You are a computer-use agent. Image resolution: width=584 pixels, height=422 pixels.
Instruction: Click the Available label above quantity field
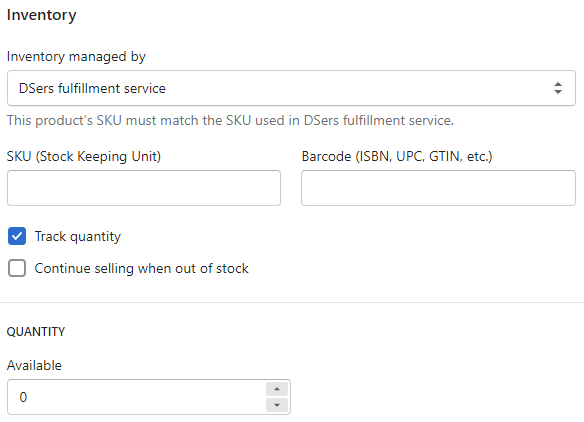[x=34, y=365]
